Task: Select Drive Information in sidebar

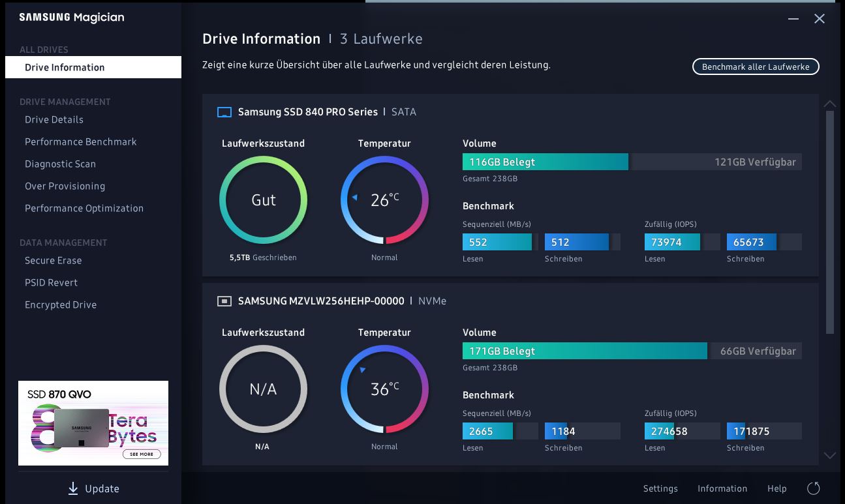Action: [x=93, y=67]
